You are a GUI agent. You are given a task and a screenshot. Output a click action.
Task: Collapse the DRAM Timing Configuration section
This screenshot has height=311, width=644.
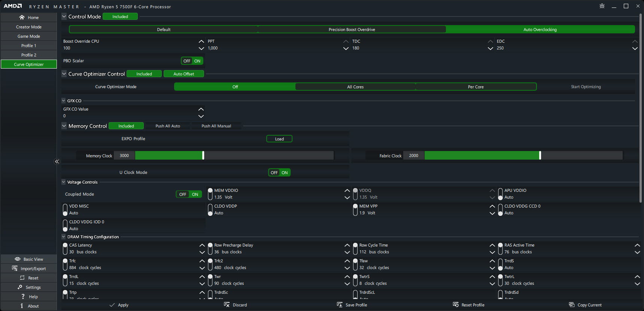[63, 237]
